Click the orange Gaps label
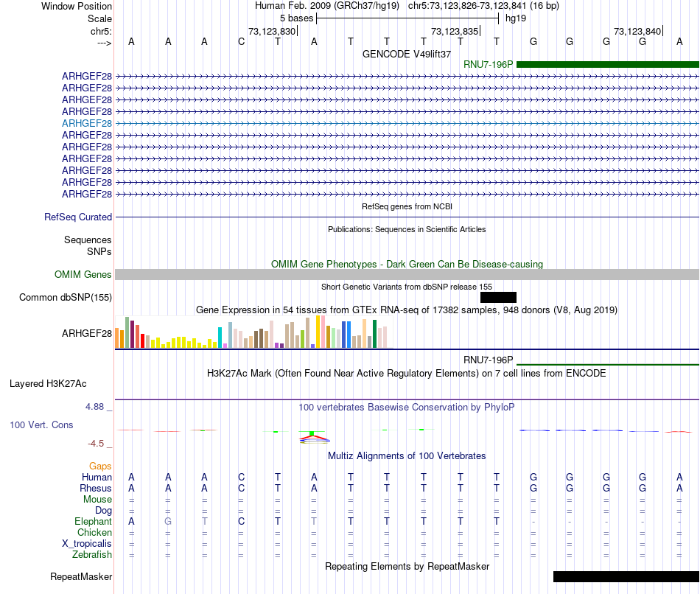Screen dimensions: 700x594 click(100, 467)
